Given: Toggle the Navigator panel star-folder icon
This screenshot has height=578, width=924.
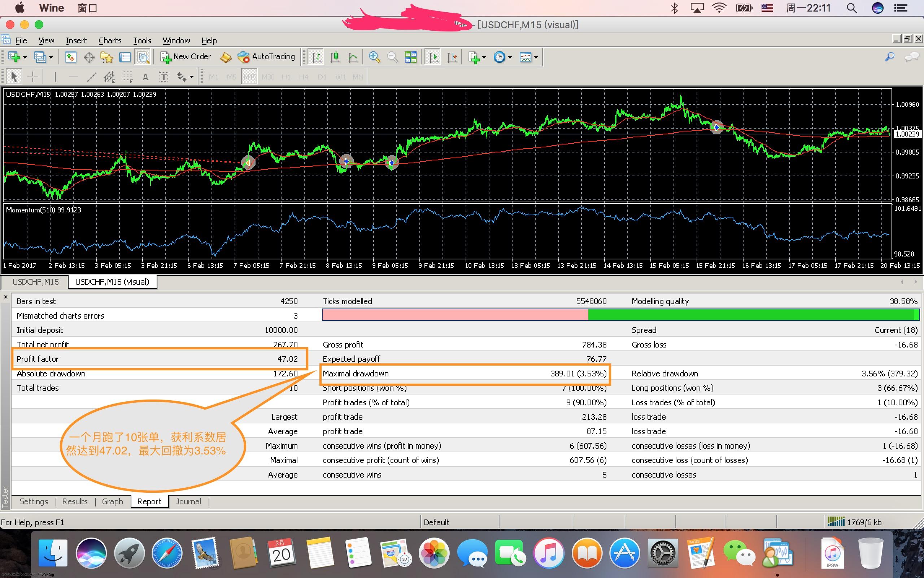Looking at the screenshot, I should [106, 57].
